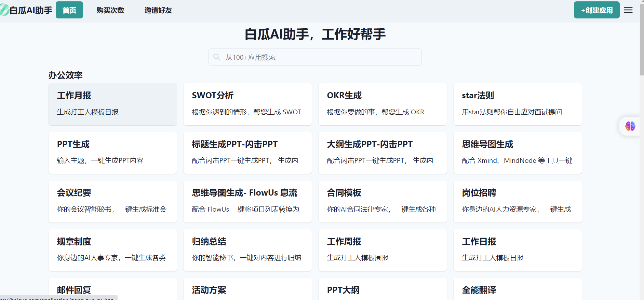Open the OKR生成 app card
Viewport: 644px width, 300px height.
pyautogui.click(x=383, y=104)
